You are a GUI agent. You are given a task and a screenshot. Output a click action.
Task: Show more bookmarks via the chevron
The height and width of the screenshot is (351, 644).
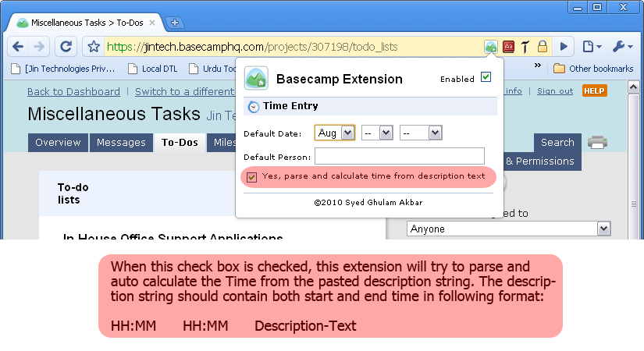point(538,66)
